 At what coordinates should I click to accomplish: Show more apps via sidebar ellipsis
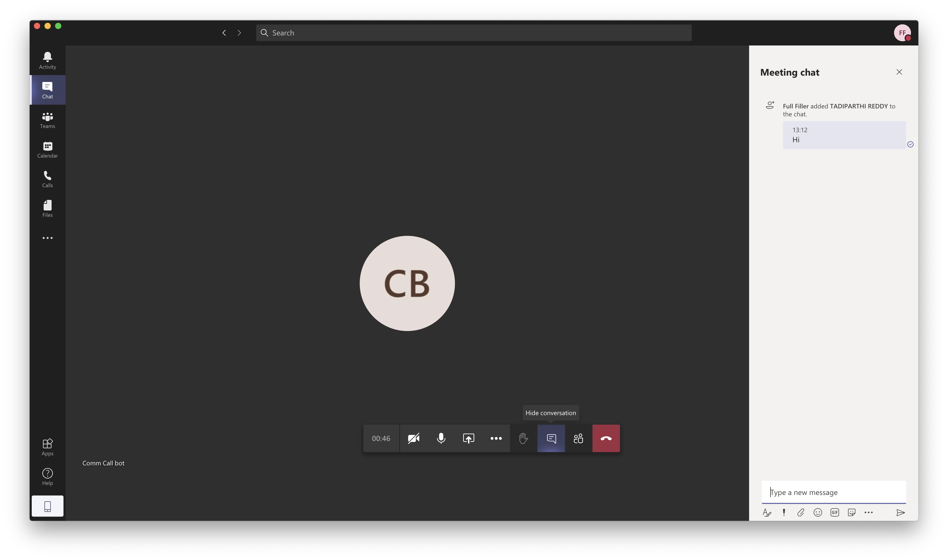[48, 238]
